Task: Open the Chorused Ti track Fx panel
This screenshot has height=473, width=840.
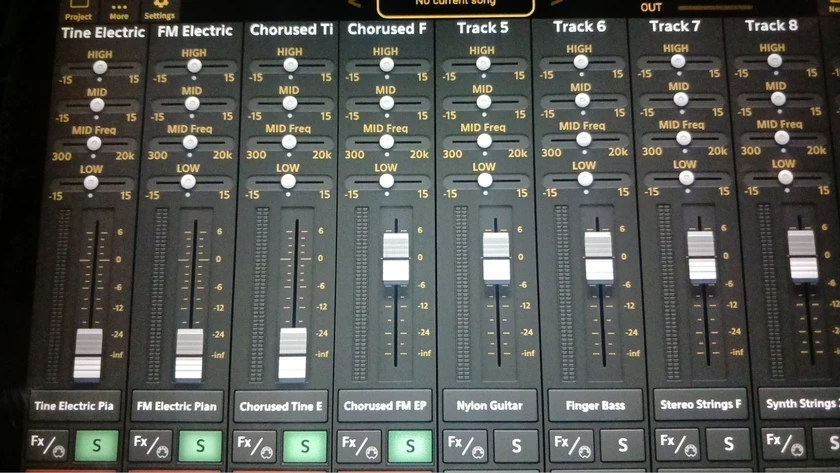Action: pos(253,445)
